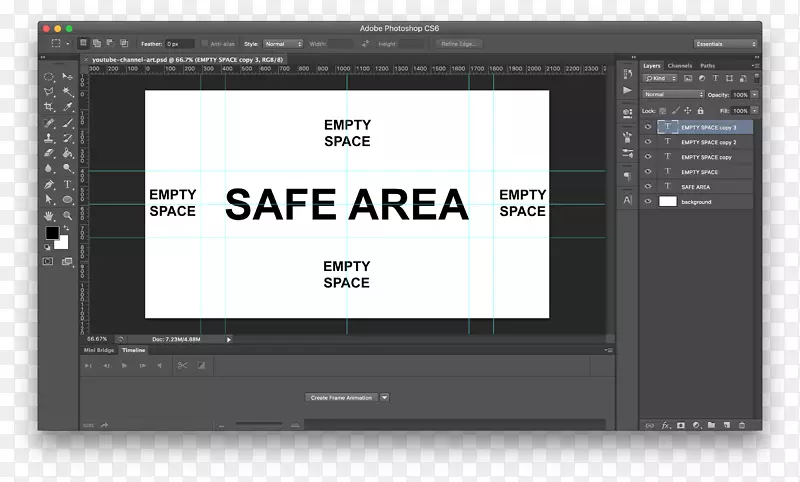Select the Horizontal Type tool
Viewport: 800px width, 482px height.
coord(68,184)
